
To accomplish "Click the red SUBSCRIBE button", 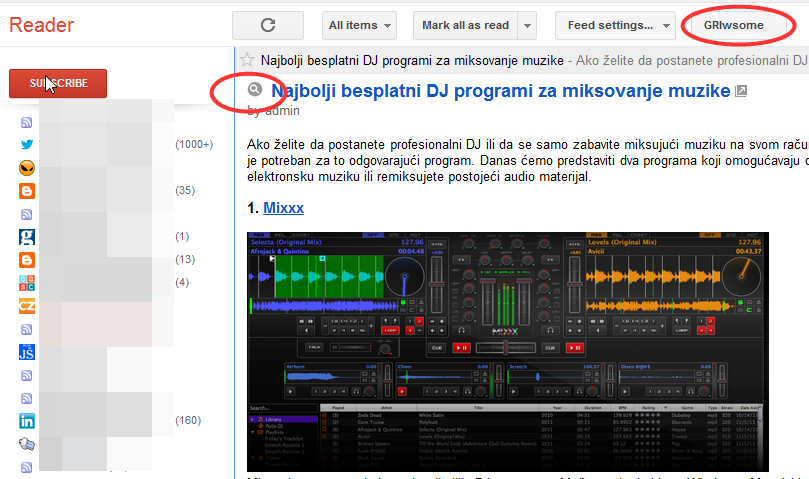I will pyautogui.click(x=58, y=83).
